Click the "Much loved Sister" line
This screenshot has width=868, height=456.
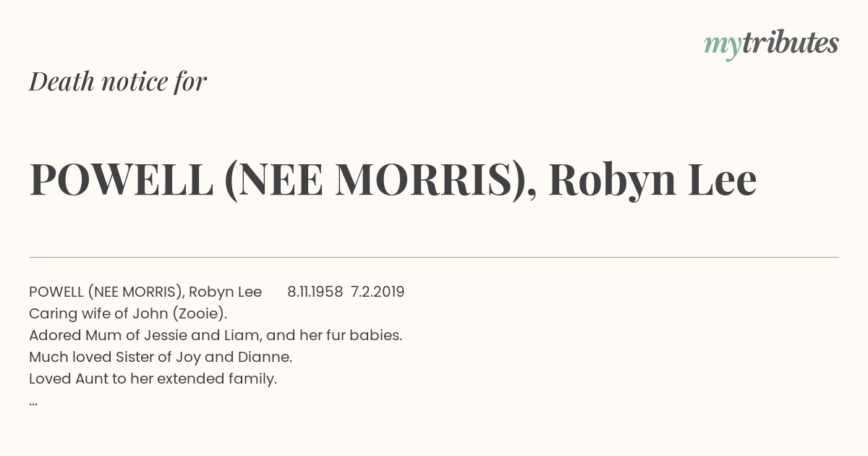[x=161, y=357]
